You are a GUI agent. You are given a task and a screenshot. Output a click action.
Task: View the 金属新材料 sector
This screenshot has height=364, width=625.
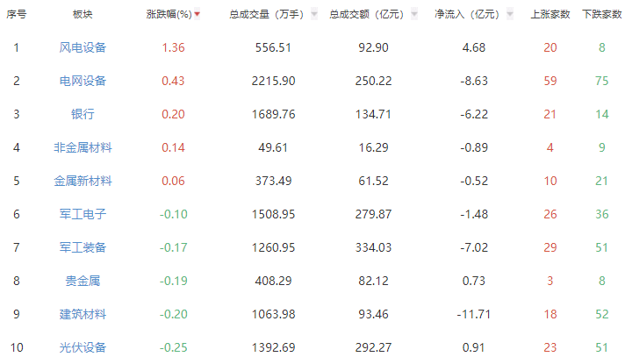tap(83, 181)
